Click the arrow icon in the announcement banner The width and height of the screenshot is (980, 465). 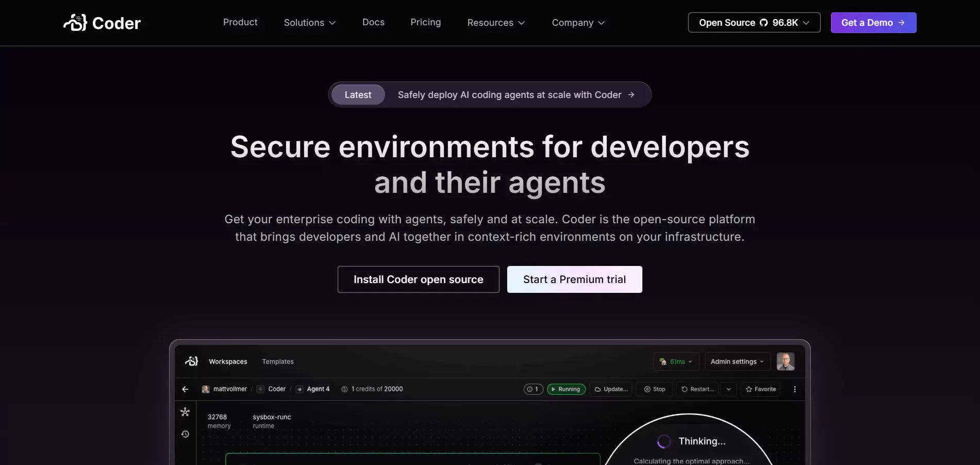tap(631, 95)
